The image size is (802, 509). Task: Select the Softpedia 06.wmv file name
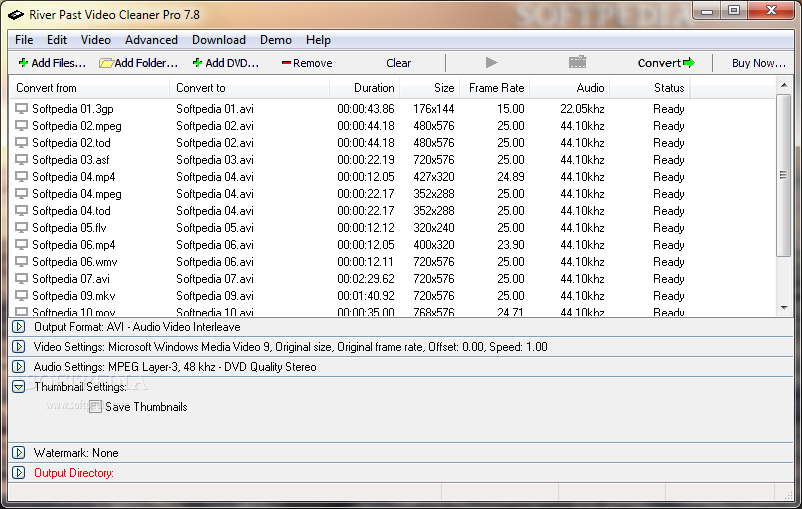coord(75,261)
